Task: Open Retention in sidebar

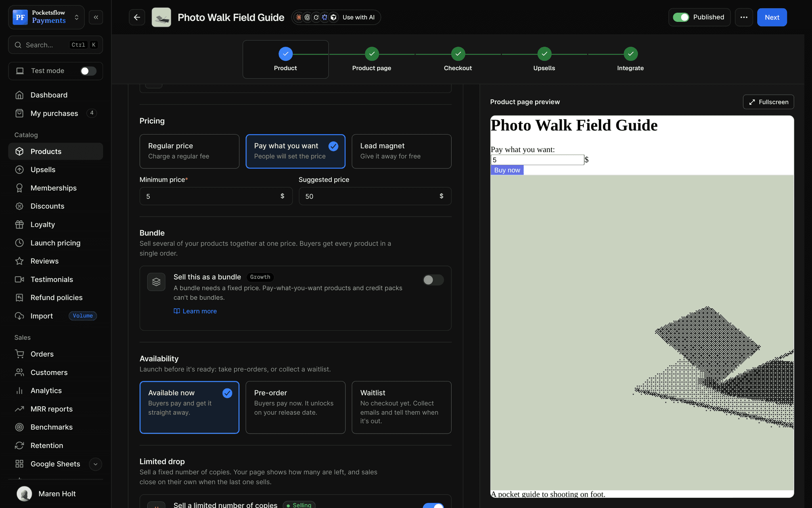Action: [x=56, y=445]
